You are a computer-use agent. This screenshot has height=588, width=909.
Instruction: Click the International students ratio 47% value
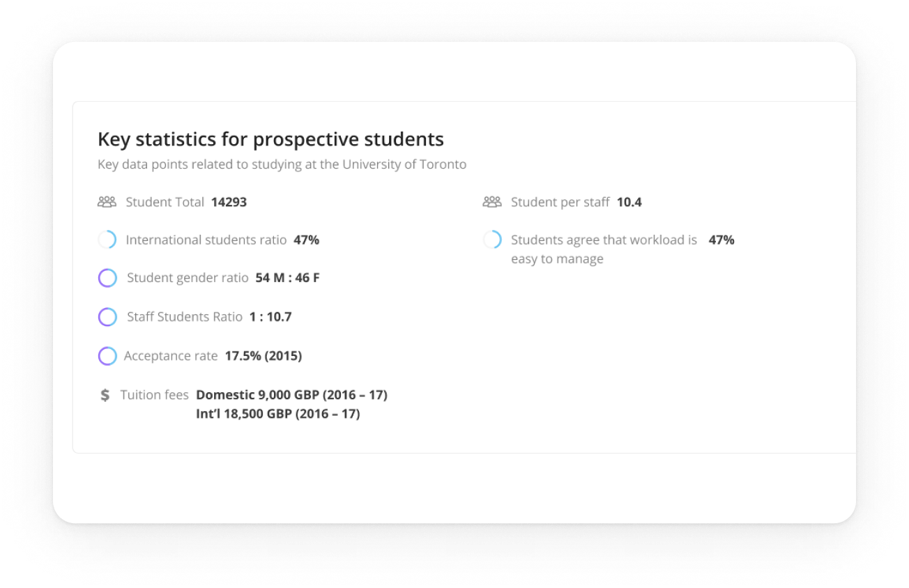306,240
